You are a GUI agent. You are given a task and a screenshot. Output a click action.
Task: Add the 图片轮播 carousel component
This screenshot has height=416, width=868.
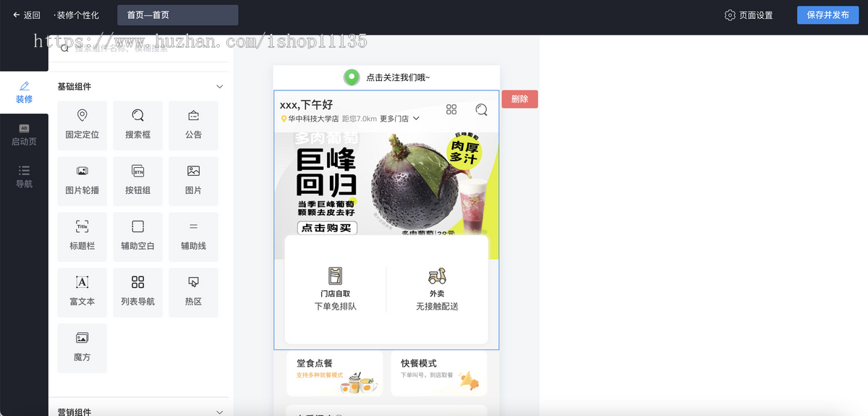coord(82,181)
